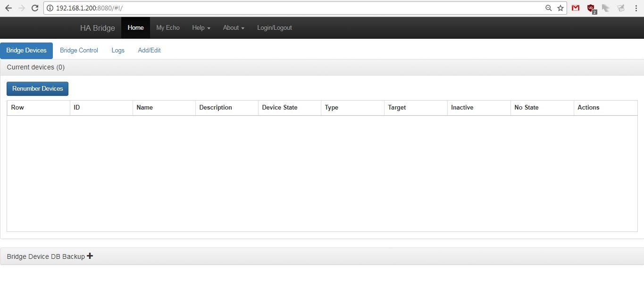This screenshot has height=299, width=644.
Task: Expand Bridge Device DB Backup with plus icon
Action: [x=90, y=256]
